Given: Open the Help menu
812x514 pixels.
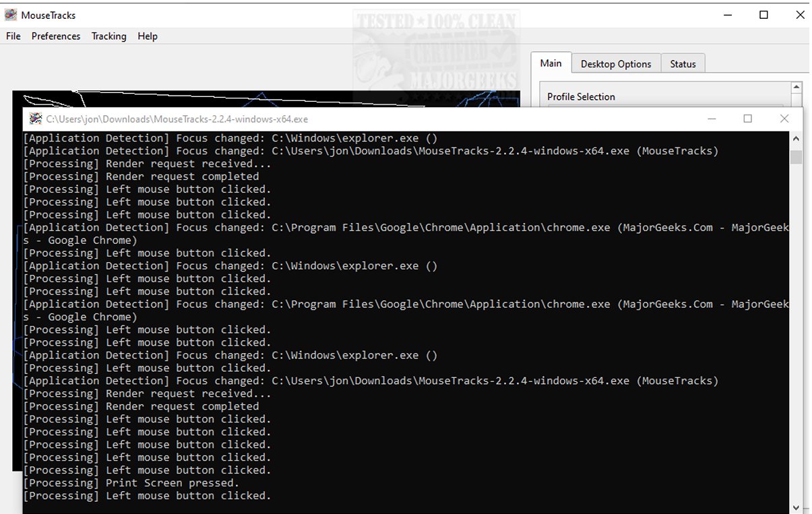Looking at the screenshot, I should [x=147, y=36].
